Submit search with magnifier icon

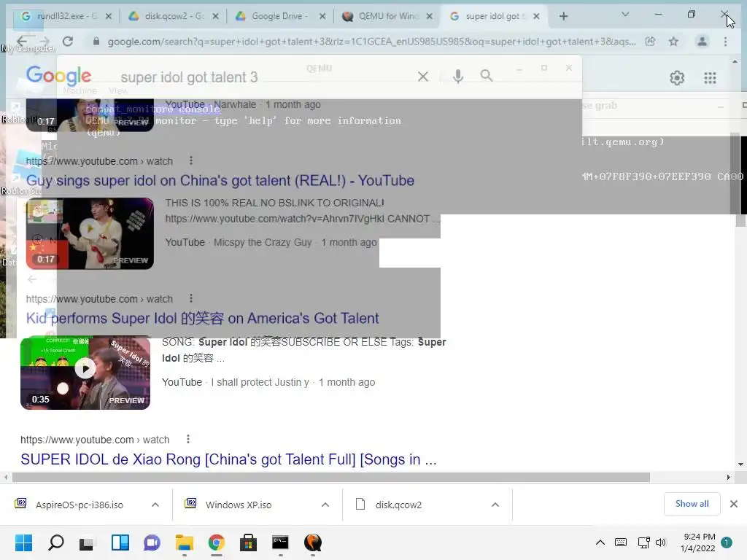(487, 76)
